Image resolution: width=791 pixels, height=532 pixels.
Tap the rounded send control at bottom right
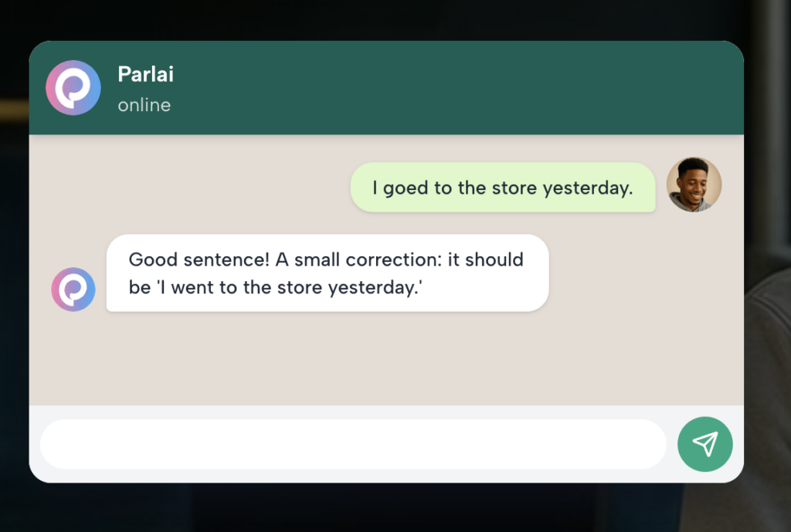pyautogui.click(x=704, y=444)
